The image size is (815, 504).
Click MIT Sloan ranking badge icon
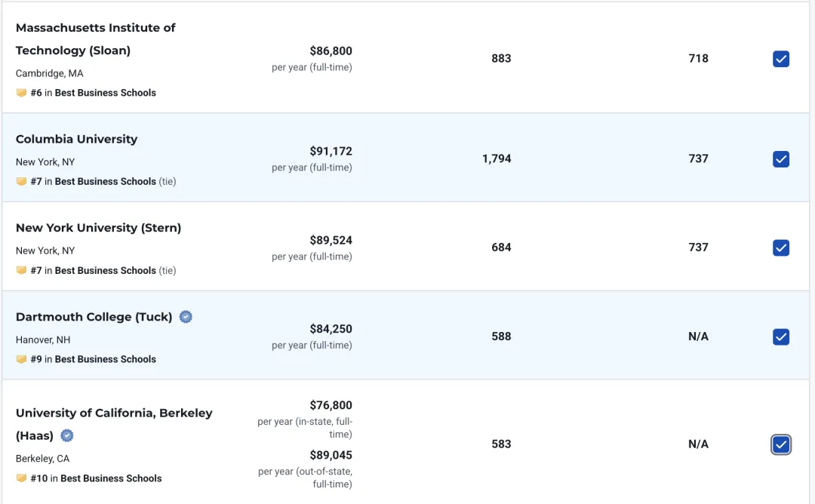pos(21,93)
